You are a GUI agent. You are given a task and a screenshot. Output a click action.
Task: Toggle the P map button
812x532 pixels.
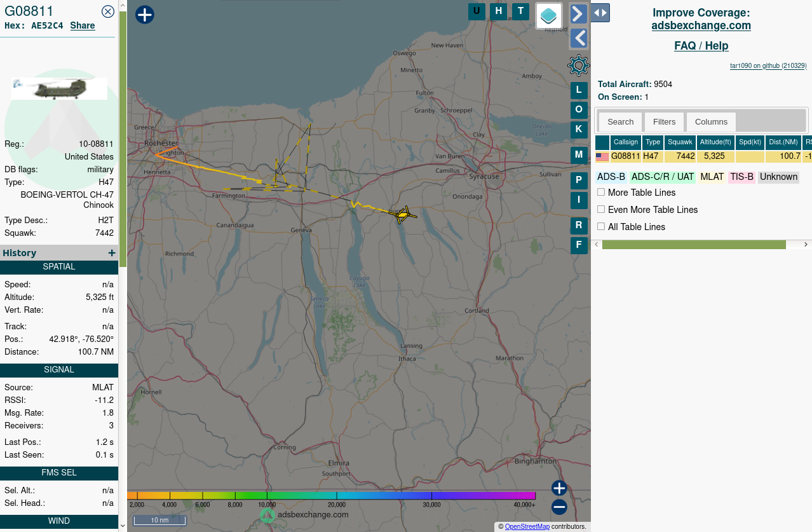click(579, 181)
